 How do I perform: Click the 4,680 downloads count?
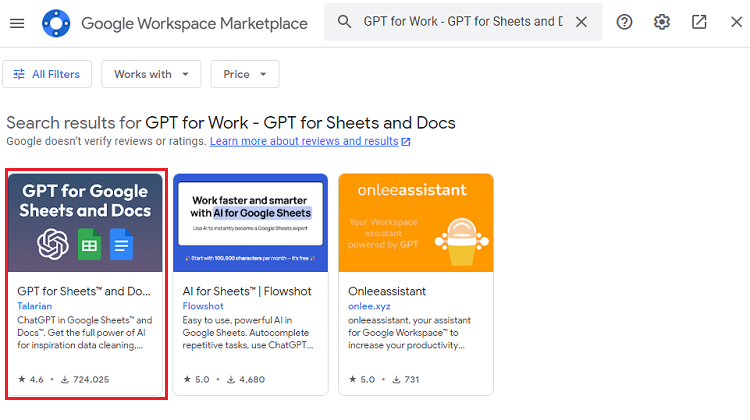[246, 379]
